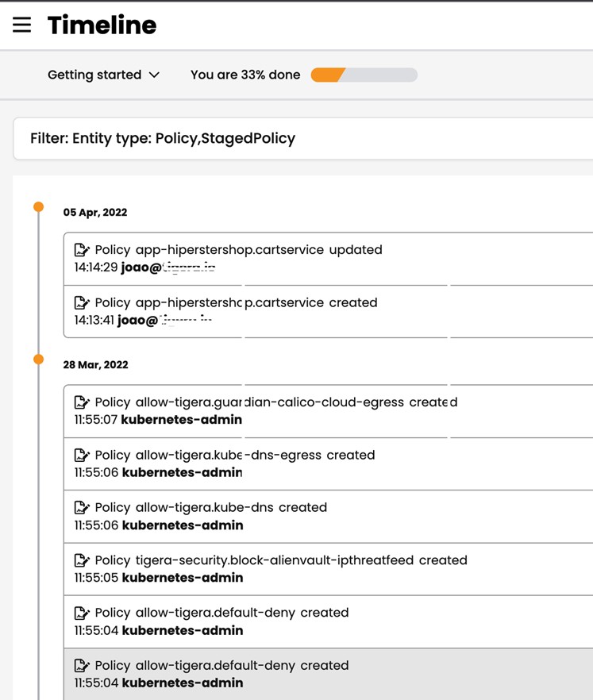
Task: Open Policy allow-tigera.kube-dns-egress created entry
Action: (x=328, y=463)
